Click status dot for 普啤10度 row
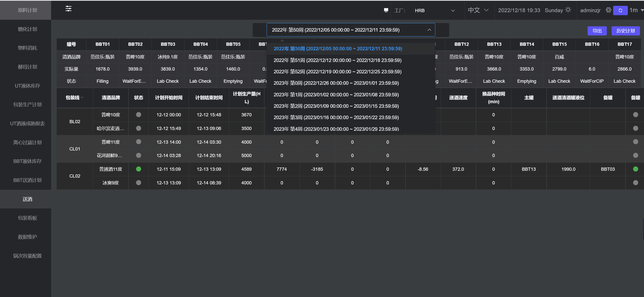 (x=139, y=115)
